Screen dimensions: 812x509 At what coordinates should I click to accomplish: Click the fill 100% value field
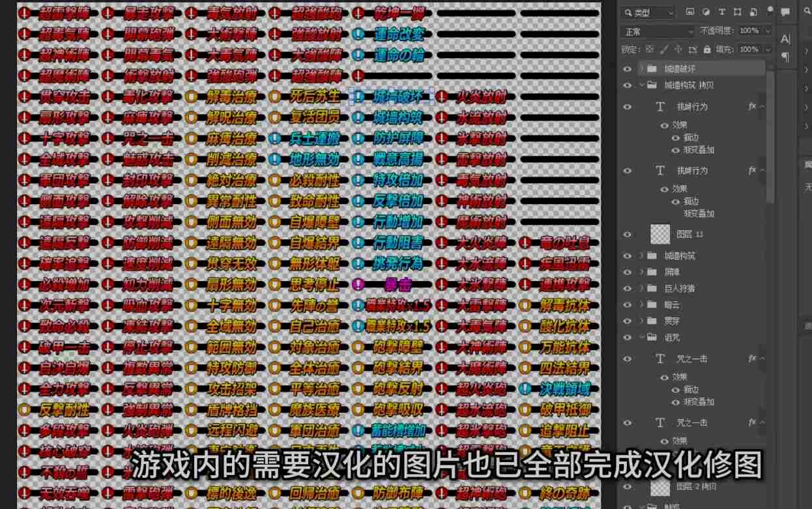(749, 50)
